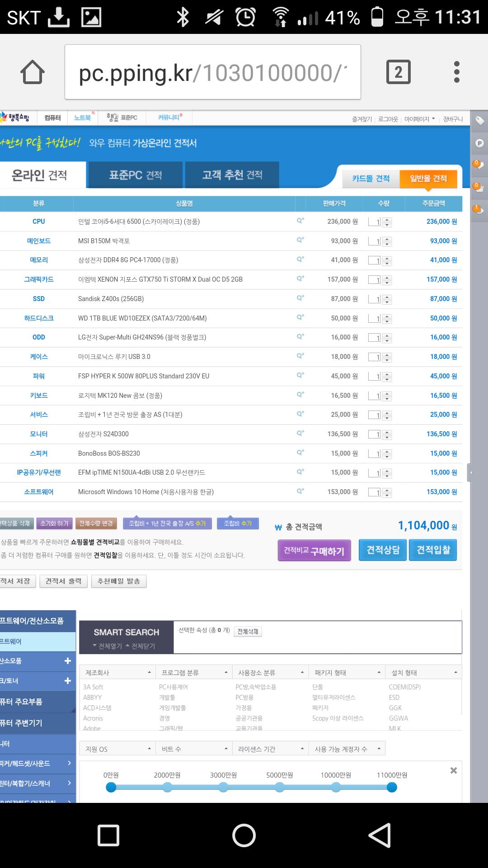This screenshot has width=488, height=868.
Task: Adjust the quantity stepper for 메모리 row
Action: tap(387, 260)
